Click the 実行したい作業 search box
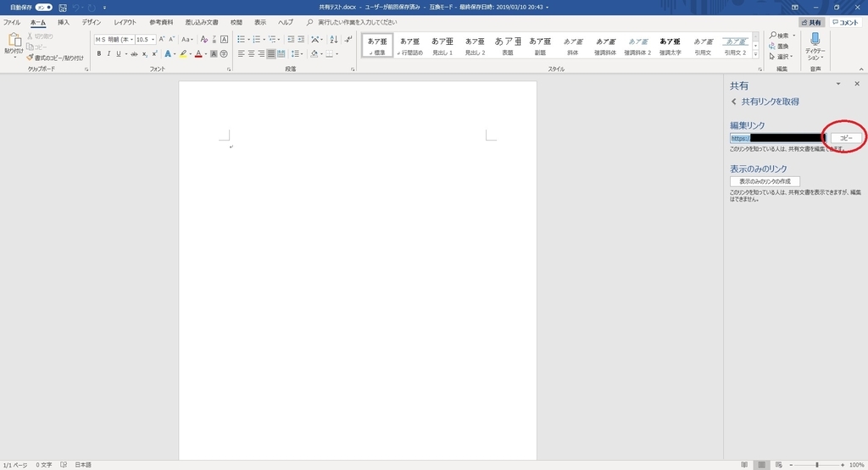This screenshot has width=868, height=470. [357, 22]
